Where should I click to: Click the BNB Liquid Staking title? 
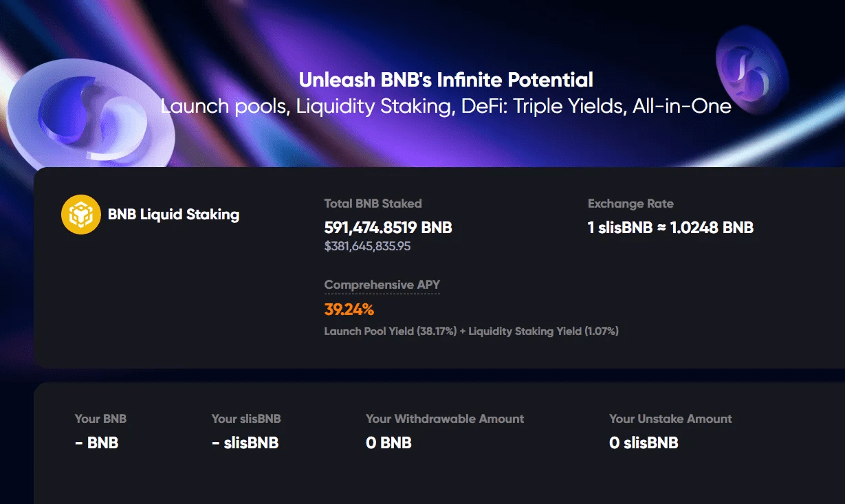(173, 215)
